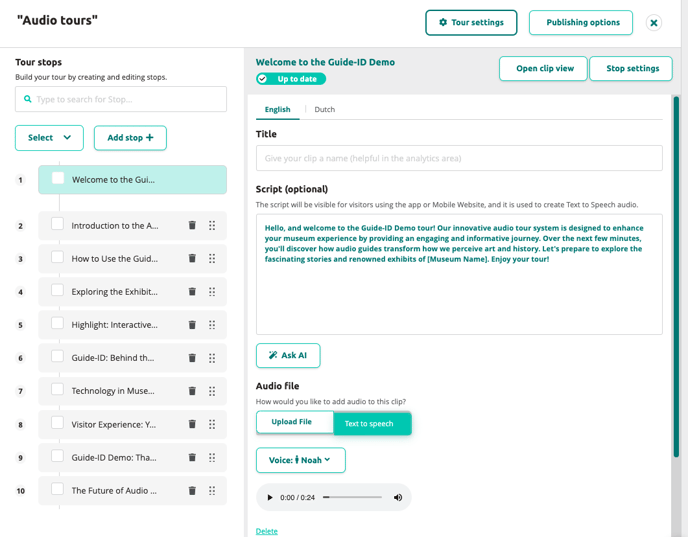Click trash icon beside 'Highlight: Interactive...'
This screenshot has height=537, width=688.
[192, 325]
